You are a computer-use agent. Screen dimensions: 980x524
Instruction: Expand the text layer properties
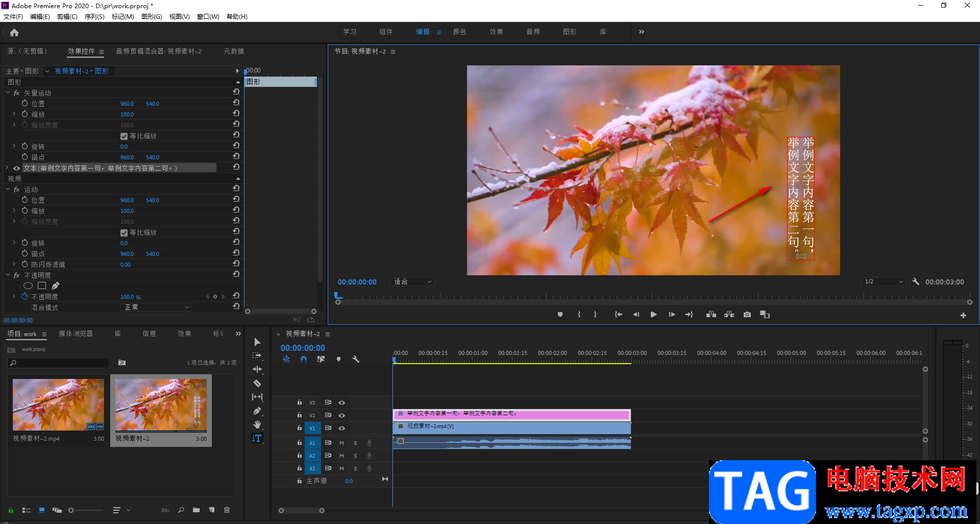7,168
